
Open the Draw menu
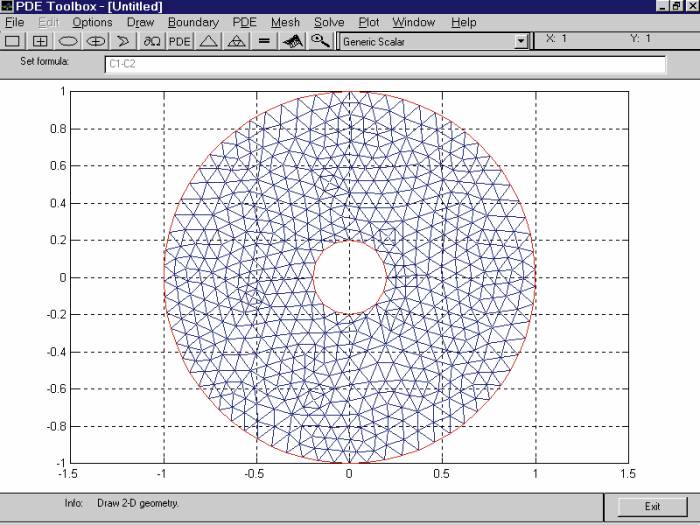coord(140,22)
